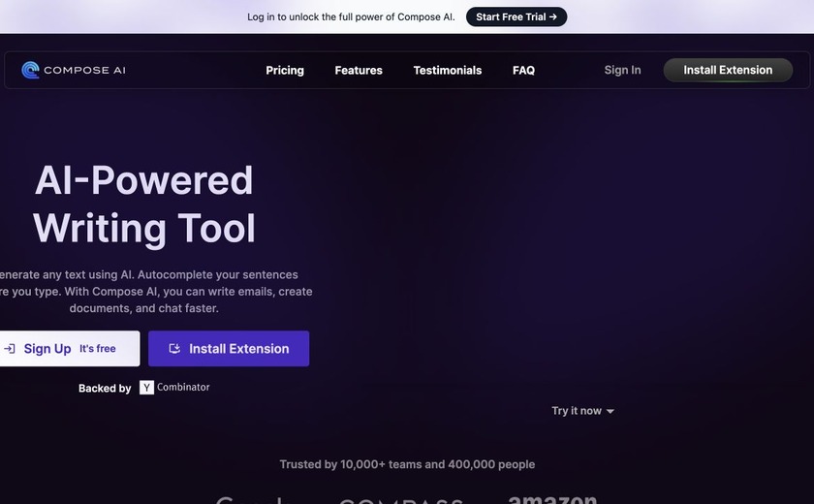The image size is (814, 504).
Task: Click the Y Combinator logo icon
Action: [x=146, y=388]
